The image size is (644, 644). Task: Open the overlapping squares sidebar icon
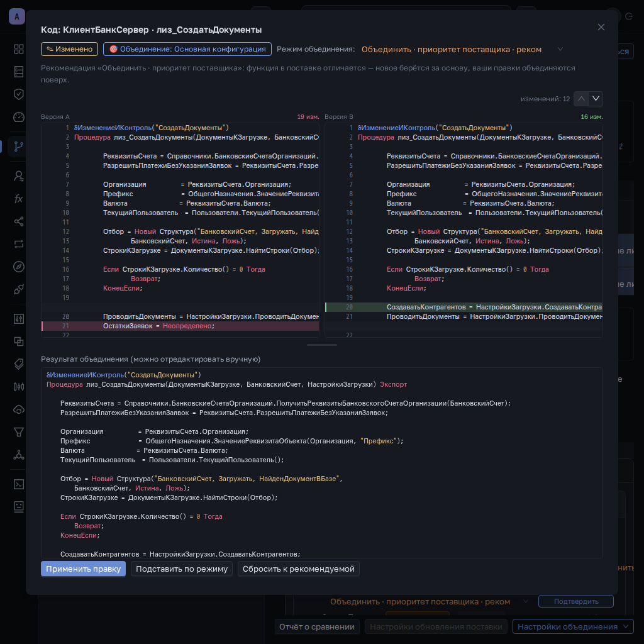[18, 341]
